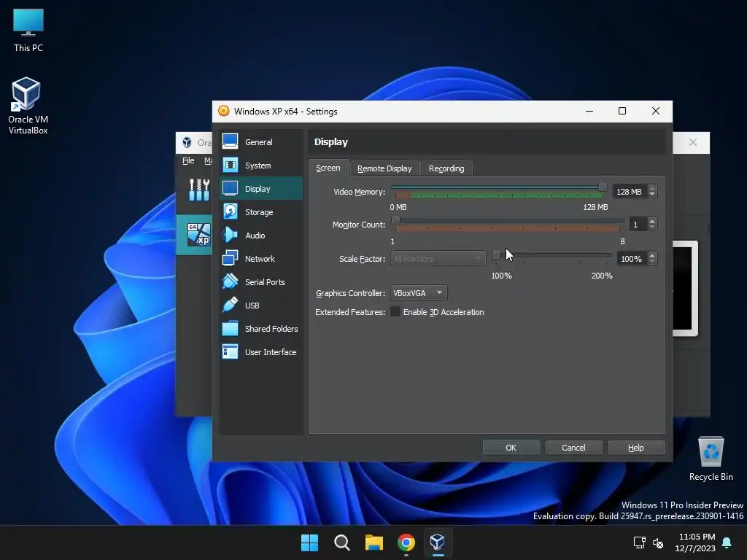
Task: Select the Storage category label
Action: [259, 212]
